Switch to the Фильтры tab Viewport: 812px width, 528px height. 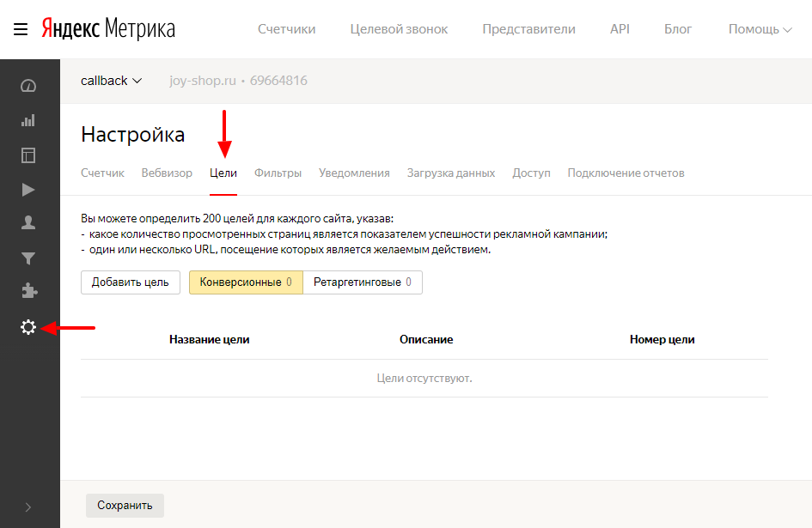(278, 173)
